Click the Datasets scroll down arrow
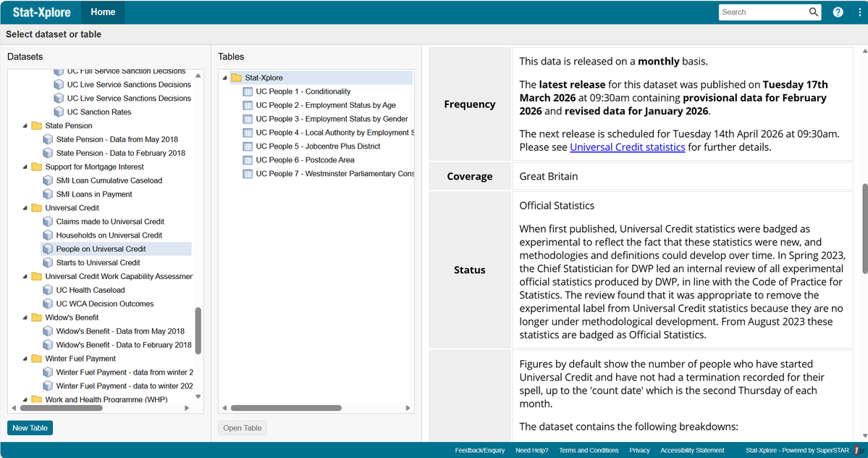This screenshot has height=458, width=868. coord(198,396)
